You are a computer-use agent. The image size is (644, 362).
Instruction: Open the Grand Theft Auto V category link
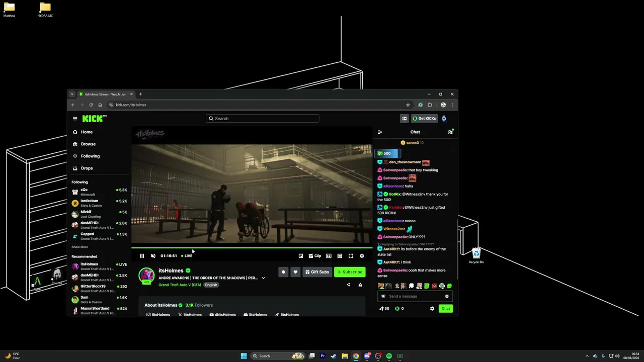point(180,285)
